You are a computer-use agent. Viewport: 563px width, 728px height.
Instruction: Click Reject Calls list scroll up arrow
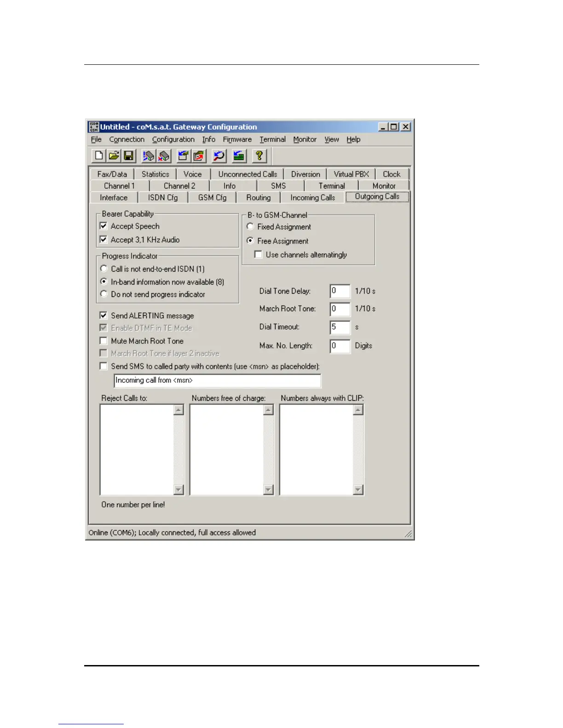click(179, 409)
